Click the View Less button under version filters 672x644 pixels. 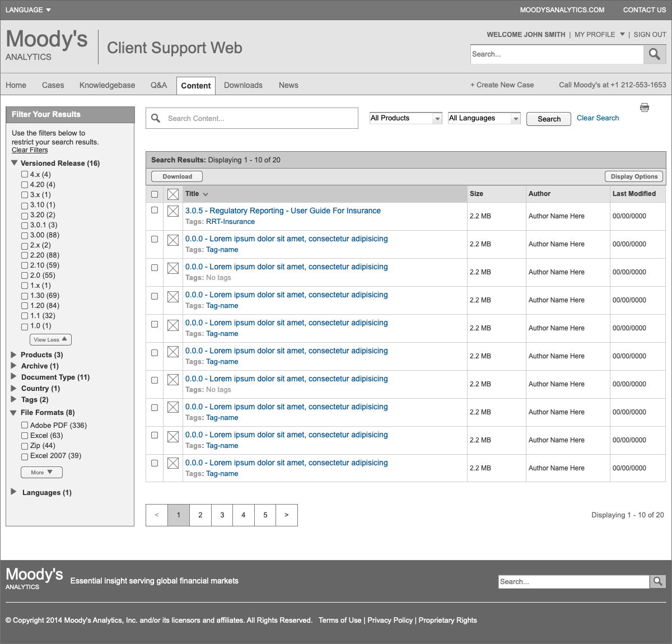coord(50,339)
